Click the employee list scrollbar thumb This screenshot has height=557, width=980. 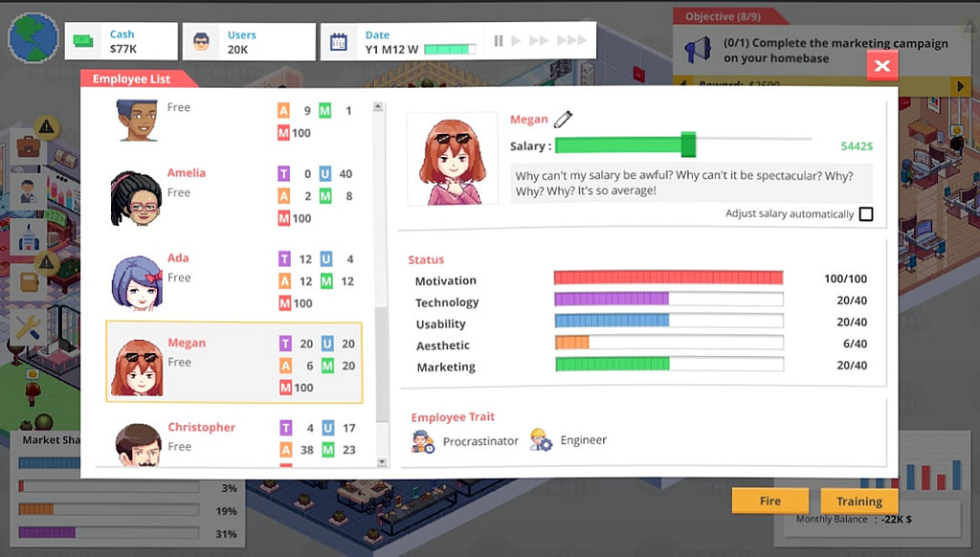[x=381, y=363]
